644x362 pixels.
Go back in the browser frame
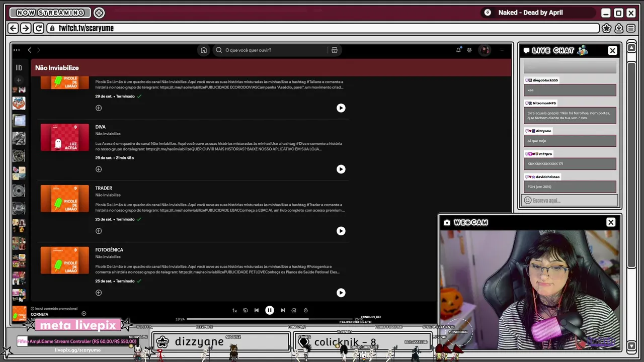click(x=14, y=28)
